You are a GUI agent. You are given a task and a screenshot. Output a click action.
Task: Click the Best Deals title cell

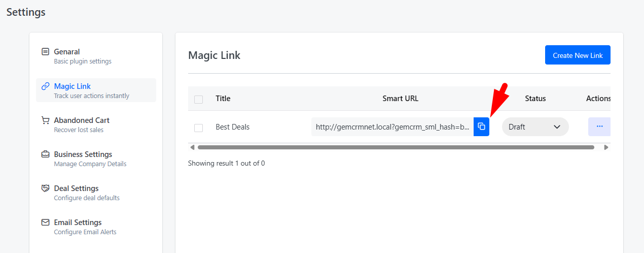point(232,126)
